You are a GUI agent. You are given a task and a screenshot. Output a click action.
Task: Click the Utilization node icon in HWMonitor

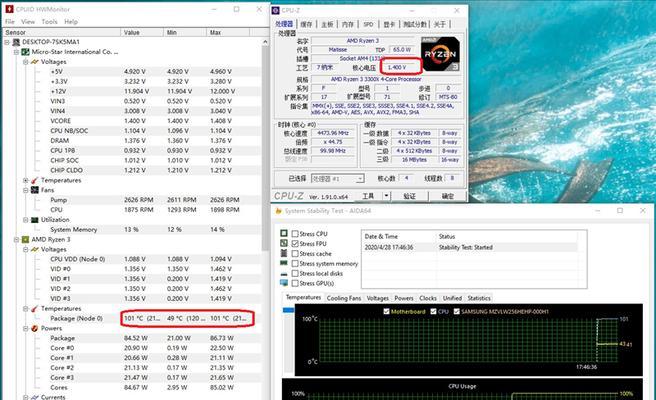tap(35, 220)
